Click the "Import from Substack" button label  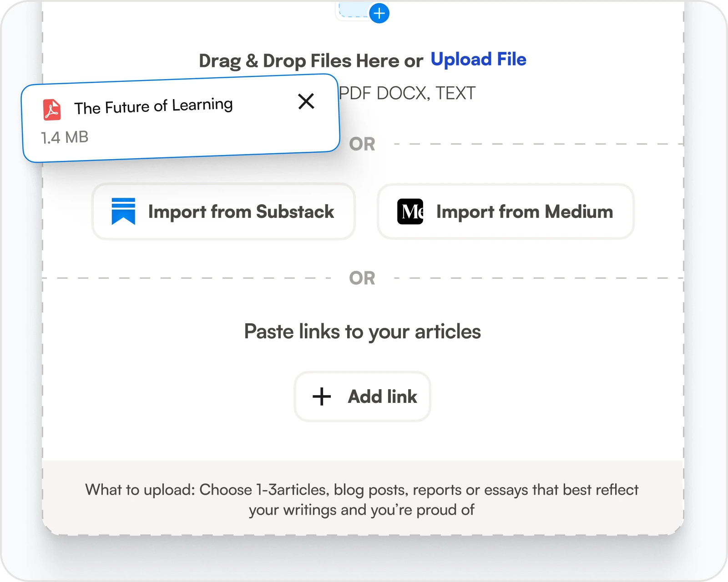coord(241,212)
